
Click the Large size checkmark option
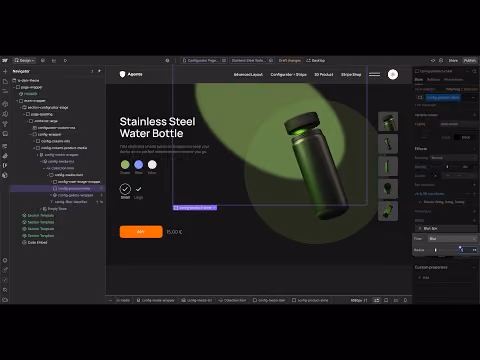138,189
